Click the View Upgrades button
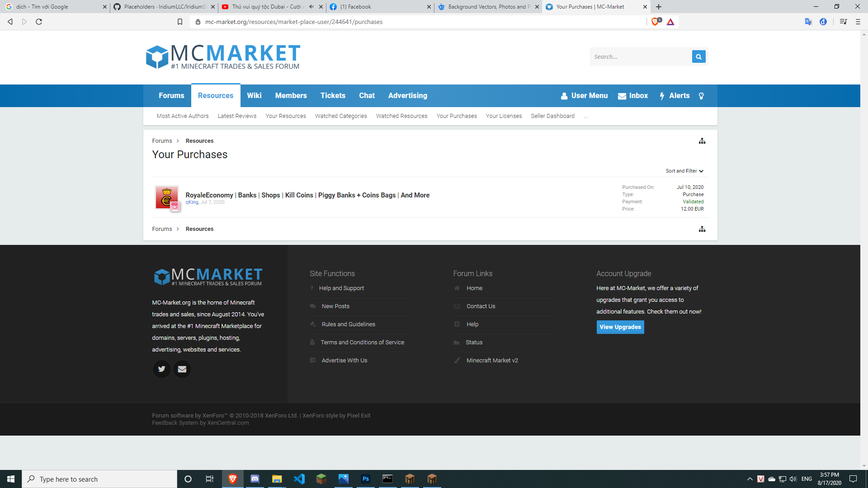The width and height of the screenshot is (868, 488). pyautogui.click(x=620, y=327)
